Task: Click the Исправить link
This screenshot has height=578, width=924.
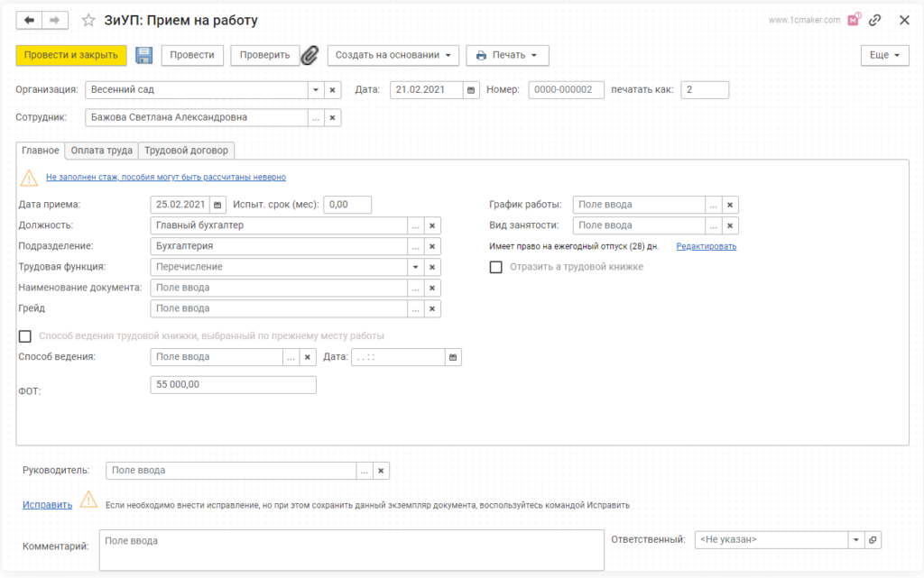Action: [47, 505]
